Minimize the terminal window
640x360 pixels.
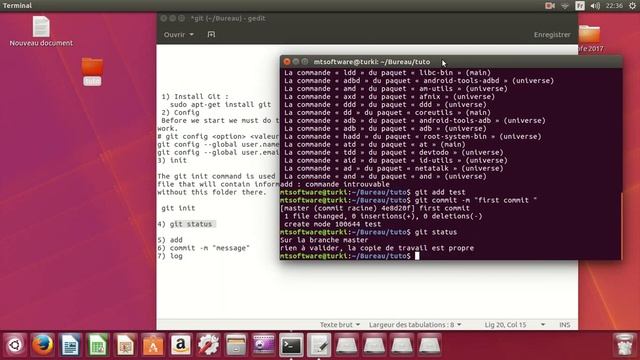pyautogui.click(x=296, y=62)
